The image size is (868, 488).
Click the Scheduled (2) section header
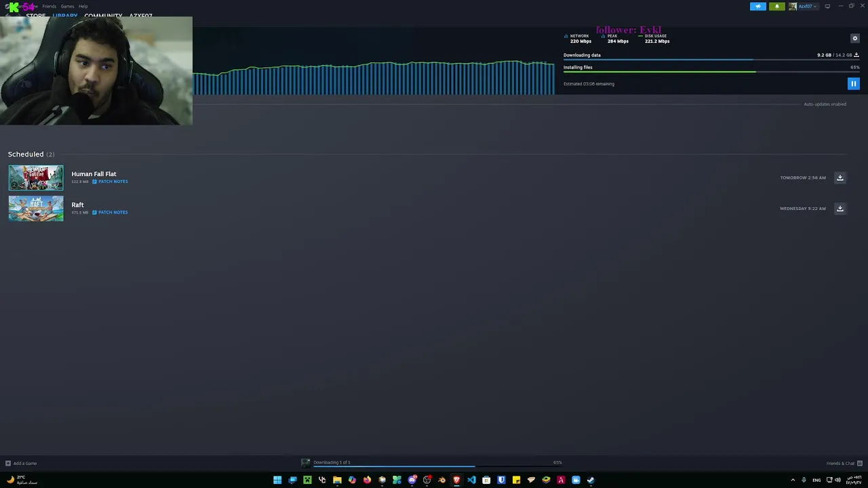coord(31,154)
